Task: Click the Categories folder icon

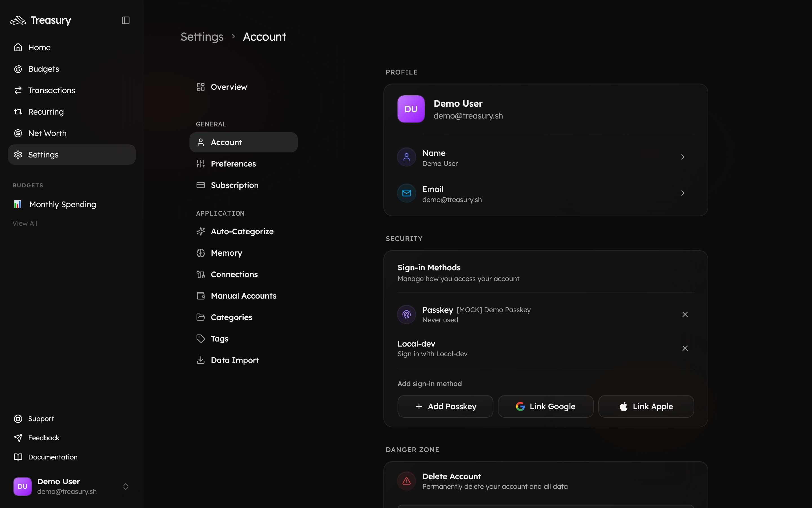Action: (x=201, y=317)
